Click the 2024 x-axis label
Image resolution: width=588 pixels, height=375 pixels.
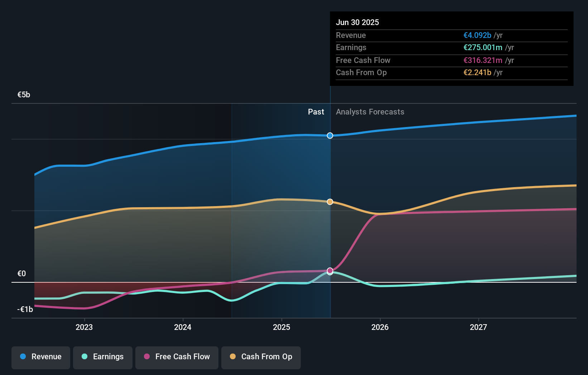183,327
